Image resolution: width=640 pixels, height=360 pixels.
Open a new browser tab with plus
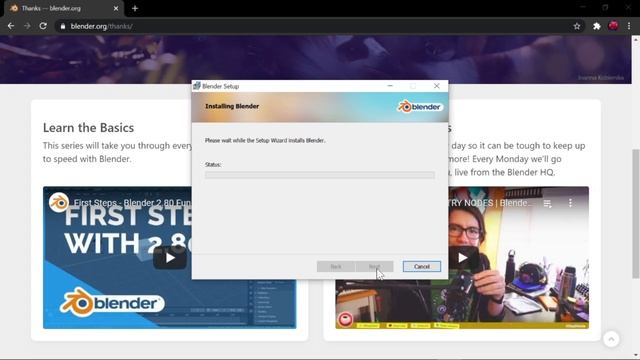tap(135, 8)
